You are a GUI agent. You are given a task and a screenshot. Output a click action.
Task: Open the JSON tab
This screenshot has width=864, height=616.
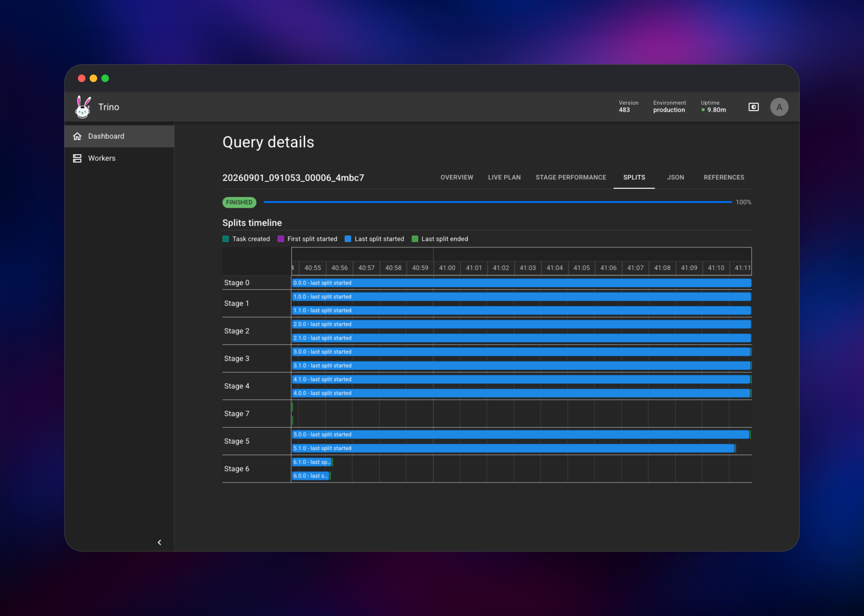675,177
